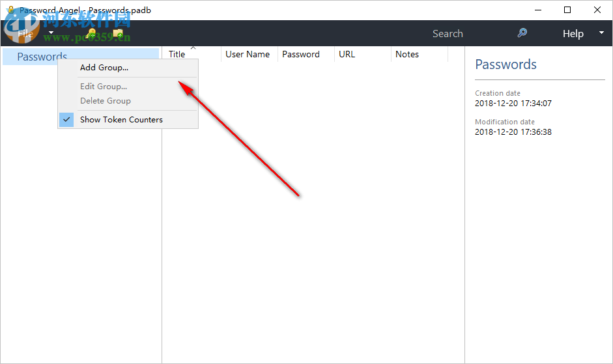Open the File menu
This screenshot has width=613, height=364.
point(26,34)
